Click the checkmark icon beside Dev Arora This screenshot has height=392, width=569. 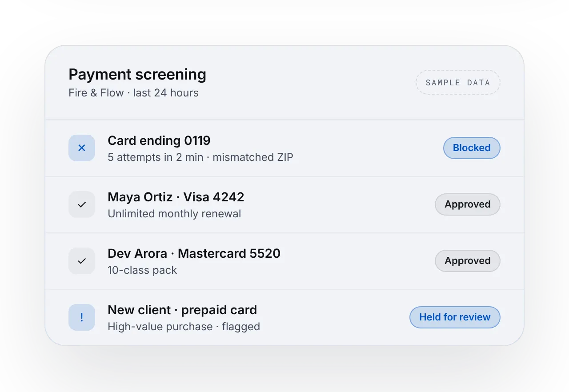pyautogui.click(x=82, y=261)
